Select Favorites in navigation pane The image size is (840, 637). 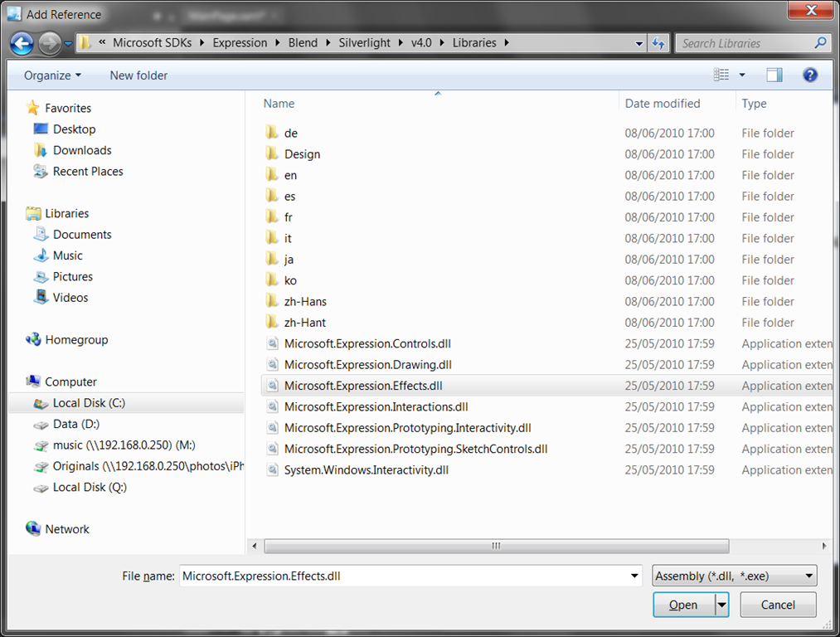[68, 108]
